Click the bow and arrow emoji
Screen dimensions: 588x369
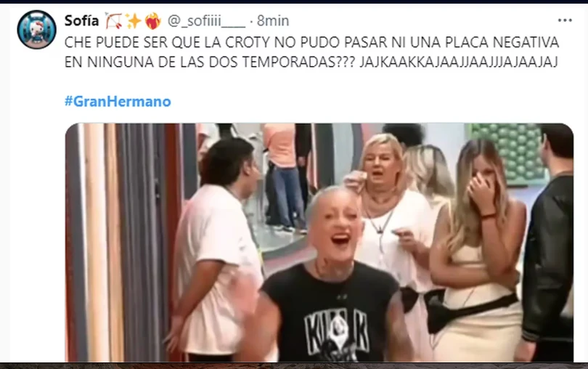click(x=113, y=21)
